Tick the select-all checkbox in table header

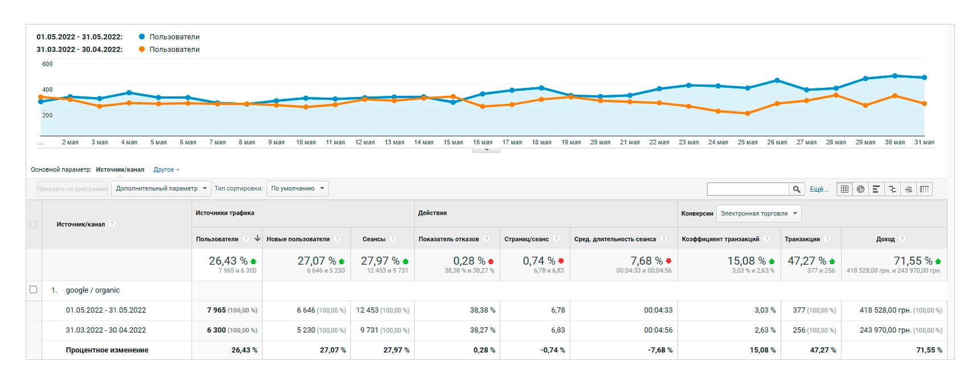pyautogui.click(x=33, y=224)
